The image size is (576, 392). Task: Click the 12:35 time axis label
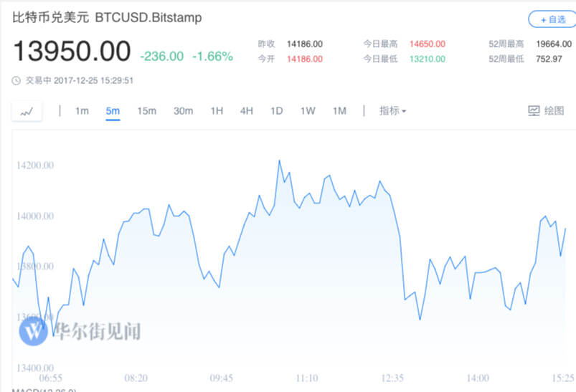click(392, 378)
